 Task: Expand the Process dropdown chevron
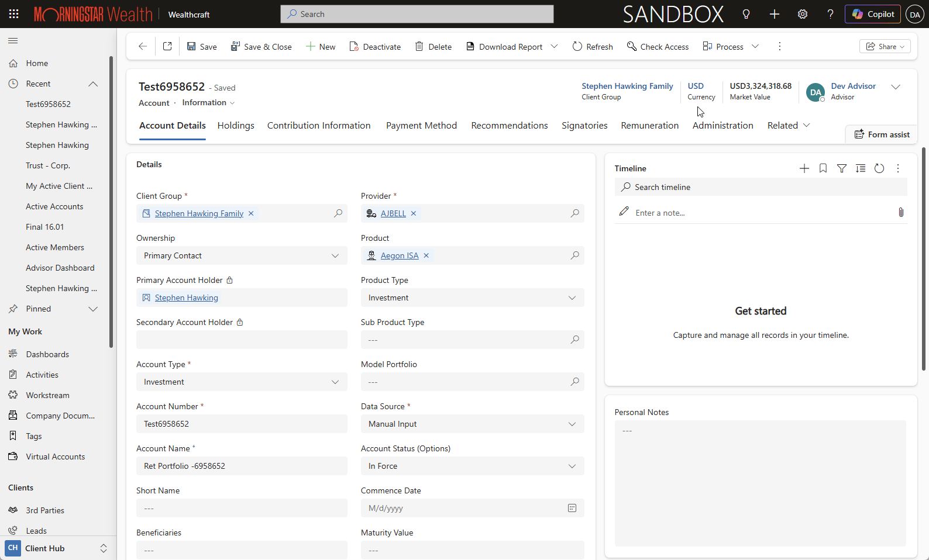coord(755,46)
